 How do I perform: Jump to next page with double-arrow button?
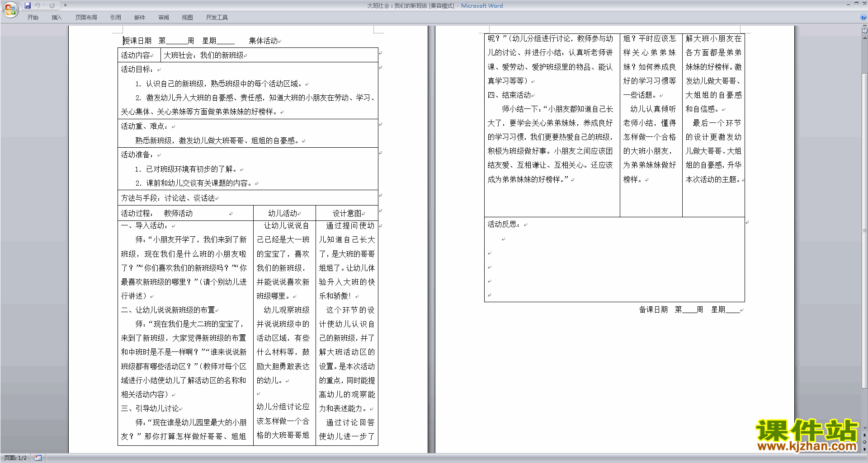[x=864, y=449]
